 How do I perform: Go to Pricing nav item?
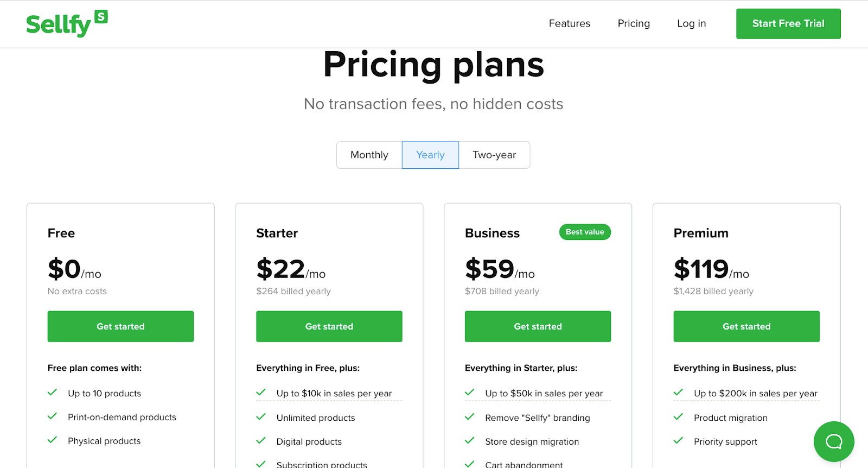pos(633,23)
